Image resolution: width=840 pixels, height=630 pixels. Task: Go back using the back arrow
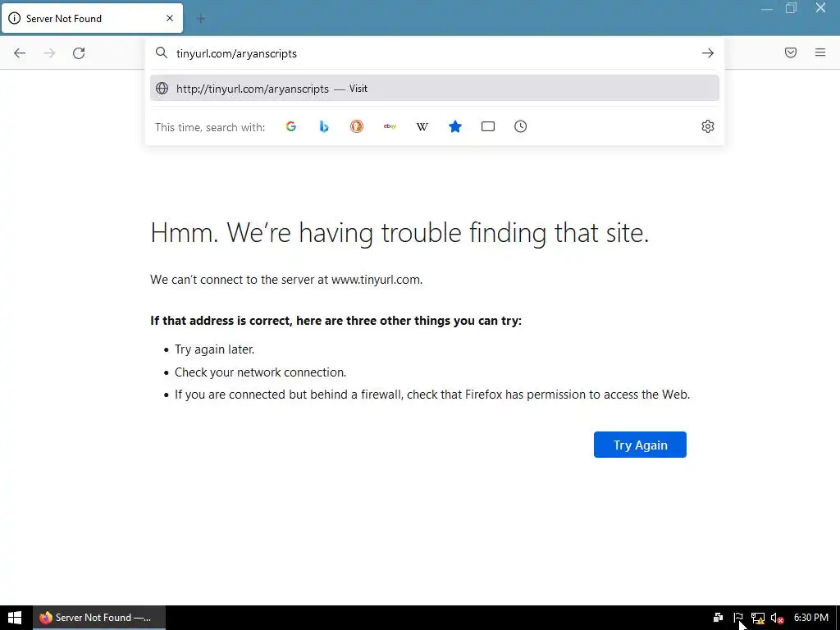pos(20,53)
